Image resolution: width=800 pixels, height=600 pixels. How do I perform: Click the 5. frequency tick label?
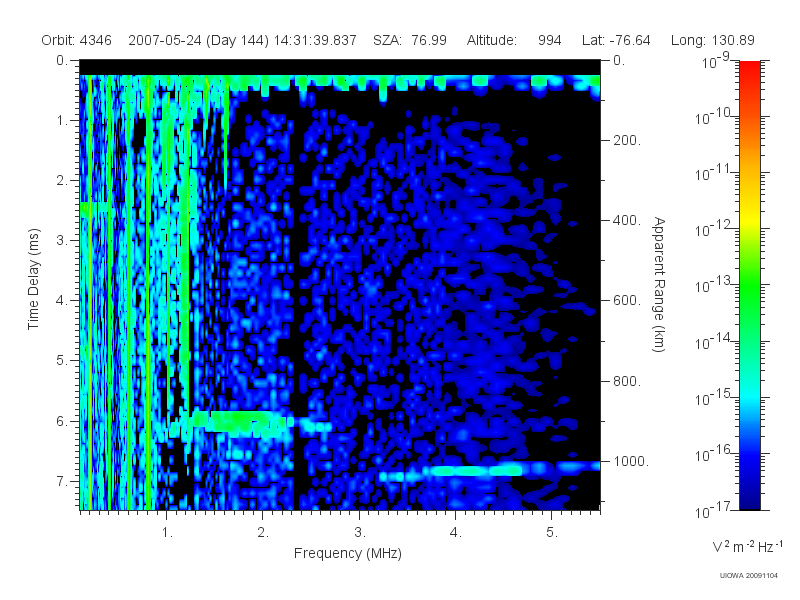[552, 532]
